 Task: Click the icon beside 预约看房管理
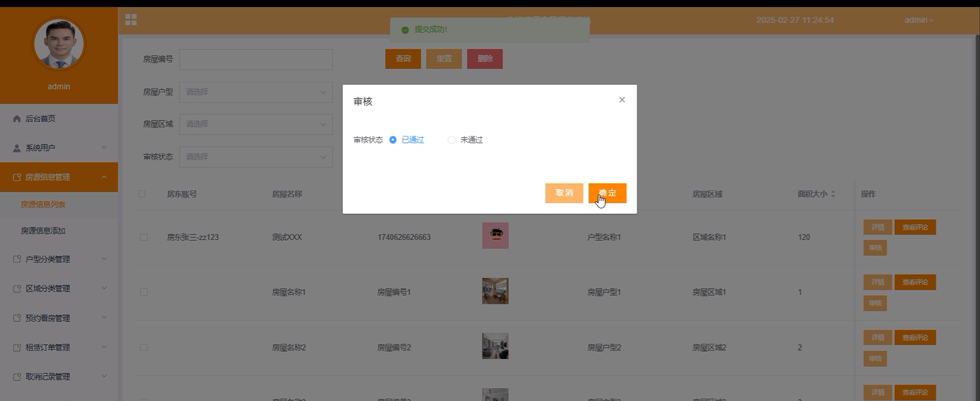[17, 318]
